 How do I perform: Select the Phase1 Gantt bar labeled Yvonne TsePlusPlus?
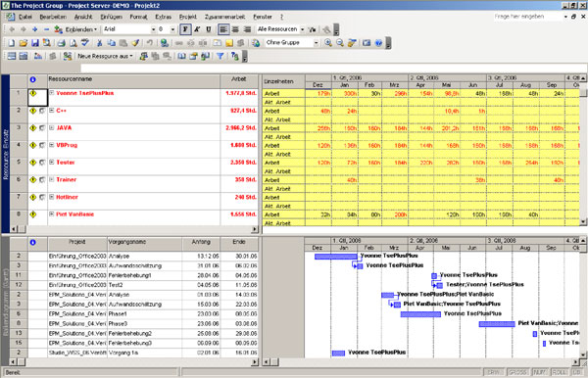[x=420, y=314]
